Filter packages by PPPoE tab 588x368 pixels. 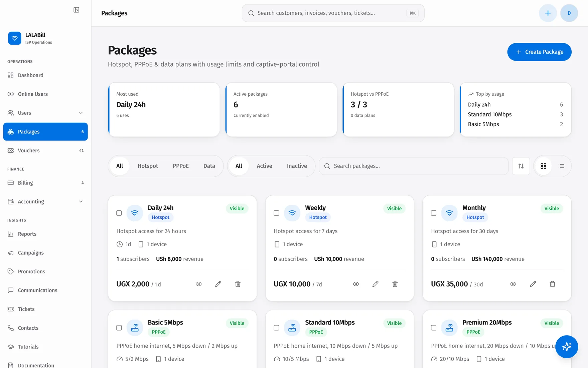point(181,166)
